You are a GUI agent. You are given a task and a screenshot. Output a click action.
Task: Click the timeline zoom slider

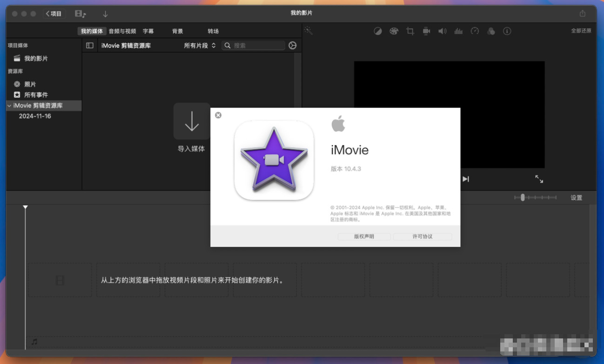pos(535,198)
